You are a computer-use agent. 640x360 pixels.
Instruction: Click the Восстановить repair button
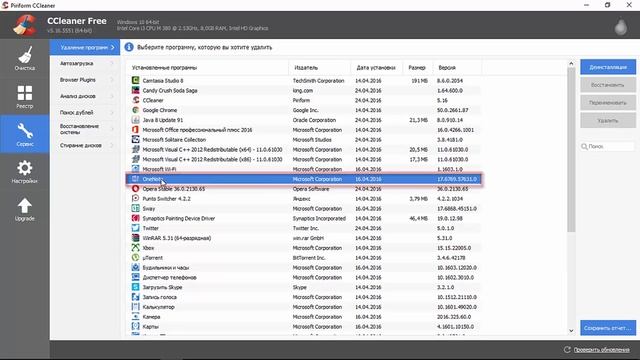pos(608,85)
